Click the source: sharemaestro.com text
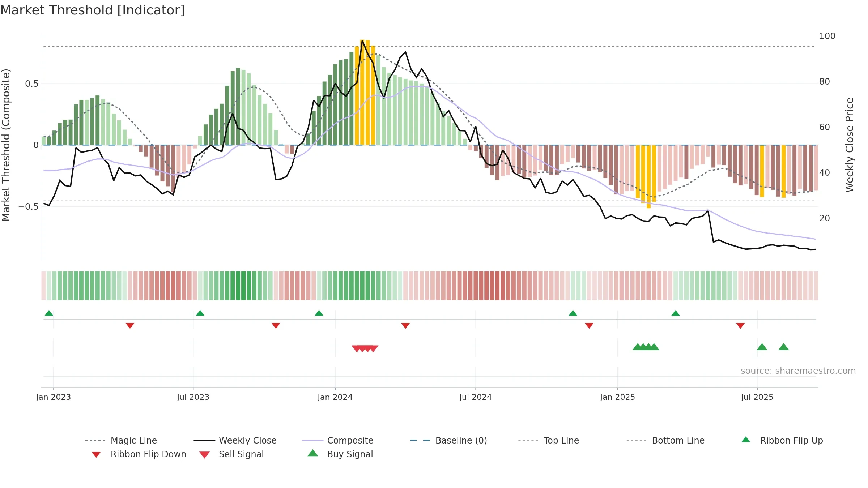 coord(798,371)
